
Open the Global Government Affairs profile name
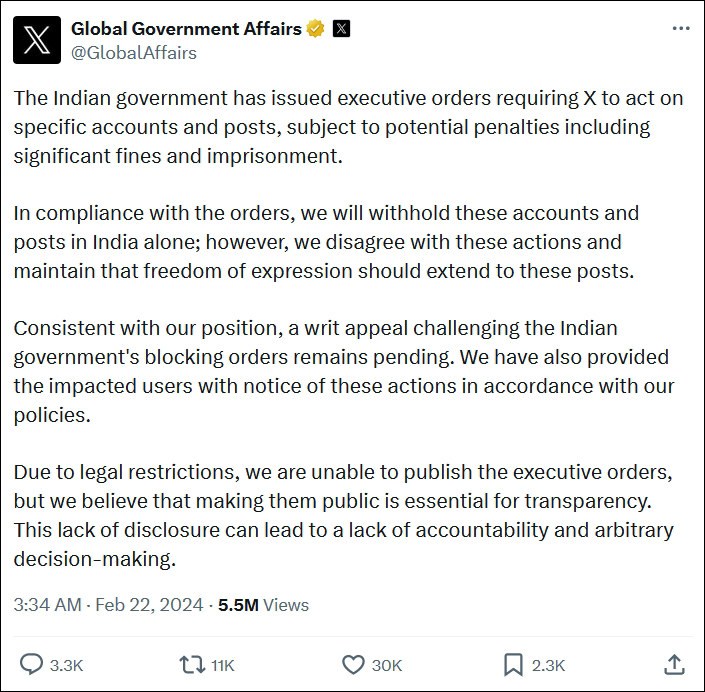tap(186, 29)
